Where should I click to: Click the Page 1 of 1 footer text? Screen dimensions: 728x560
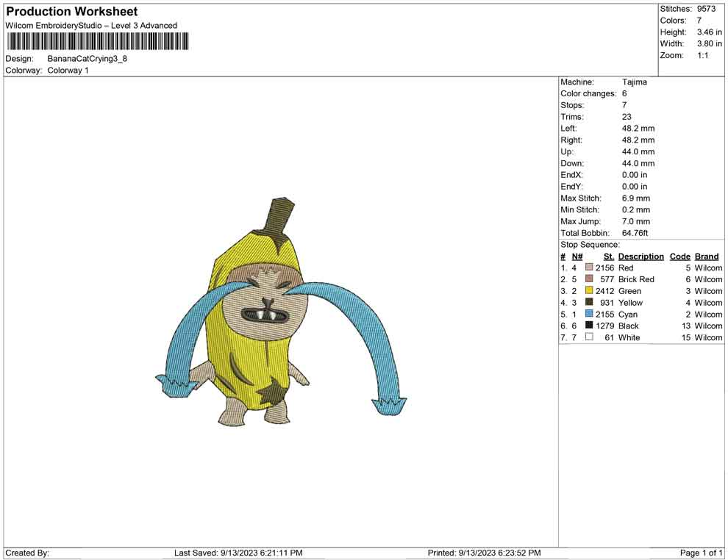coord(701,553)
